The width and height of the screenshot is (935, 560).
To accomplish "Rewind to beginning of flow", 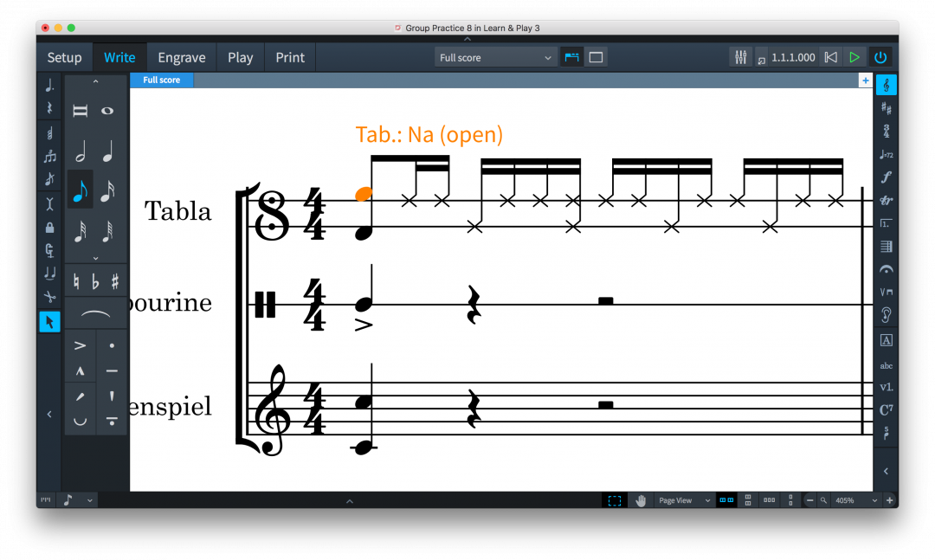I will [x=830, y=57].
